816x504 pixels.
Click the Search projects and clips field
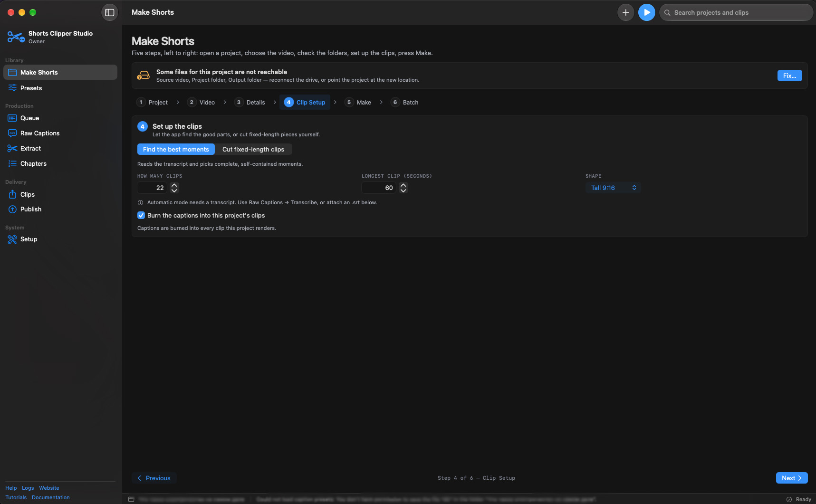(736, 12)
